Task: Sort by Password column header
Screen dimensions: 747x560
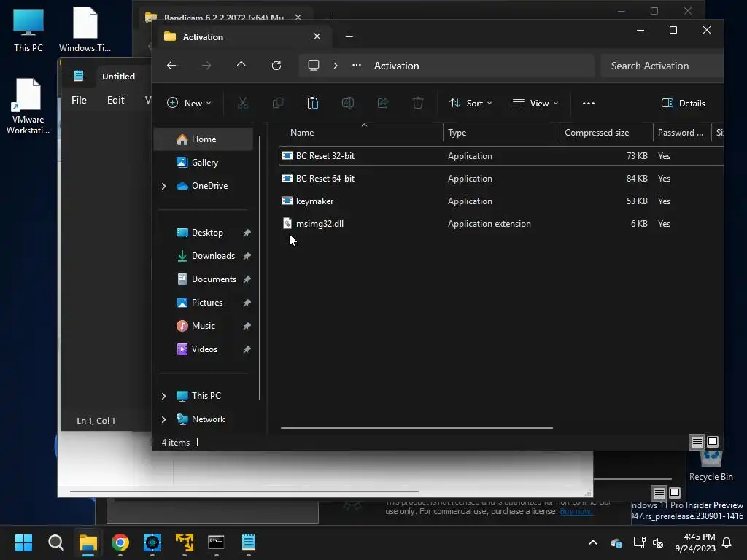Action: pyautogui.click(x=681, y=133)
